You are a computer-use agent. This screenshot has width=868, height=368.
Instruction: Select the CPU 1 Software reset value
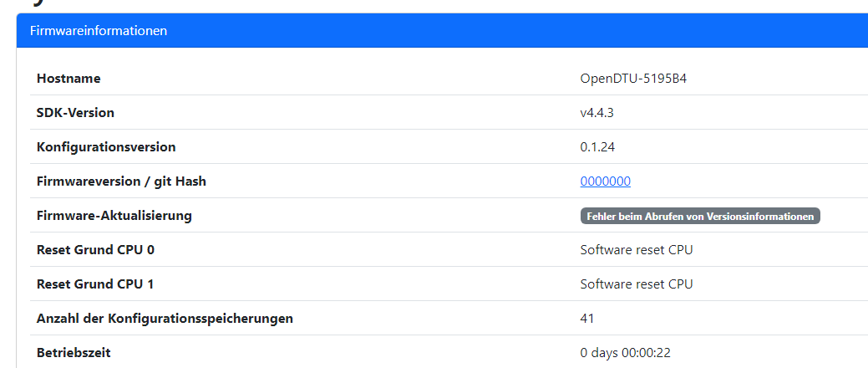[x=637, y=284]
